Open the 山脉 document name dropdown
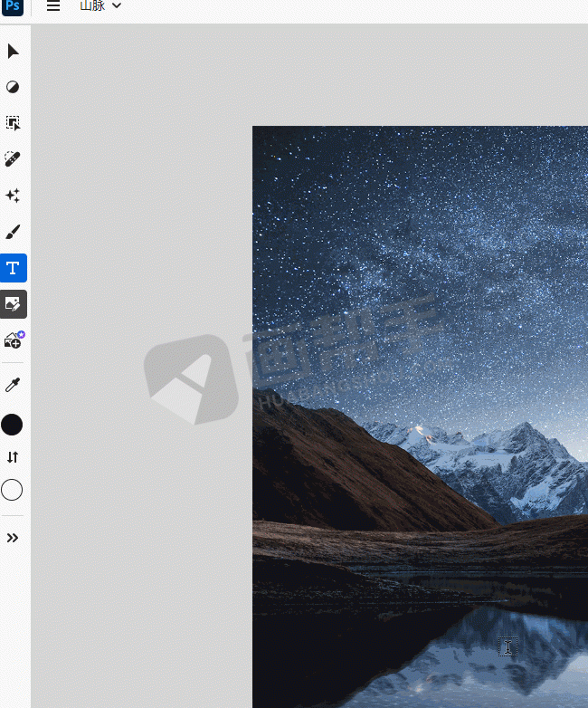 [100, 5]
